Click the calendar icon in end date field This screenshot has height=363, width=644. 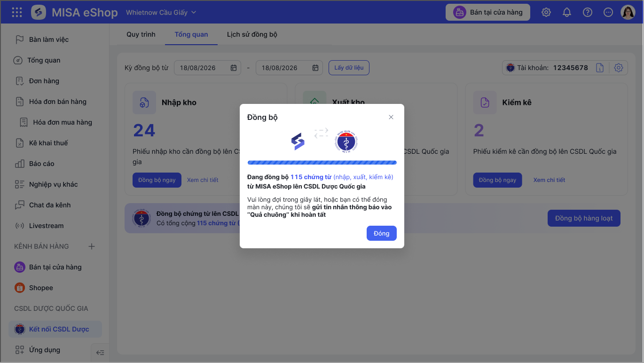[315, 68]
